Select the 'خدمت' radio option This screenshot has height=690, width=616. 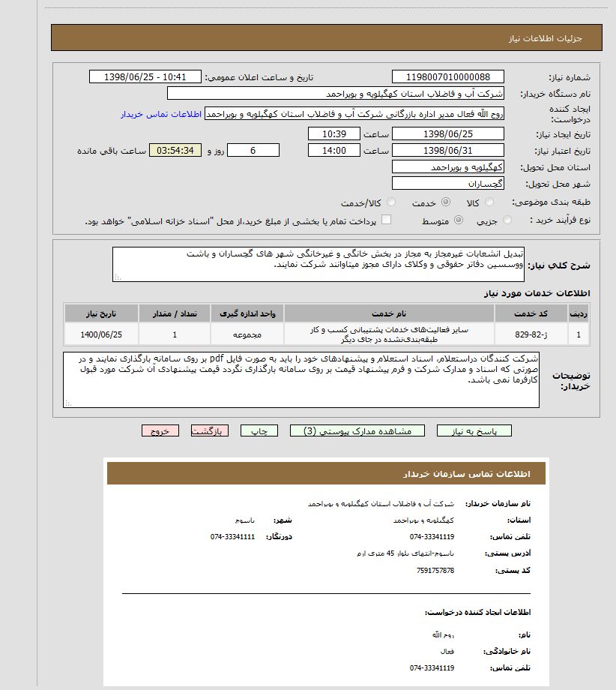point(446,202)
